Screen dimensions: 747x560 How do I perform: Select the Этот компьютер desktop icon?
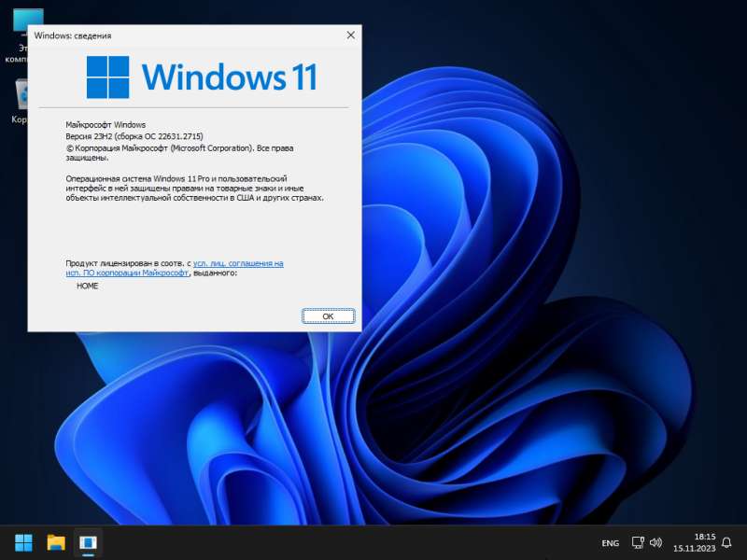click(x=16, y=35)
